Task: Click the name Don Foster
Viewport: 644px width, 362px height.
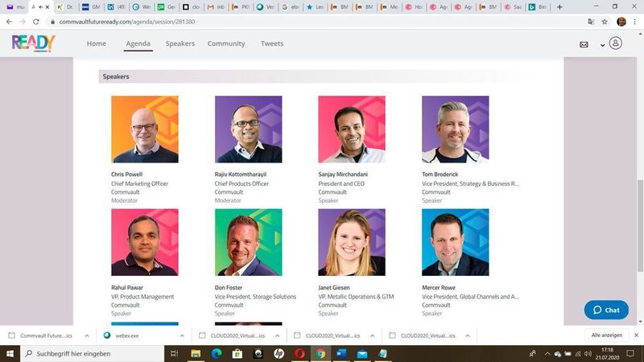Action: tap(229, 288)
